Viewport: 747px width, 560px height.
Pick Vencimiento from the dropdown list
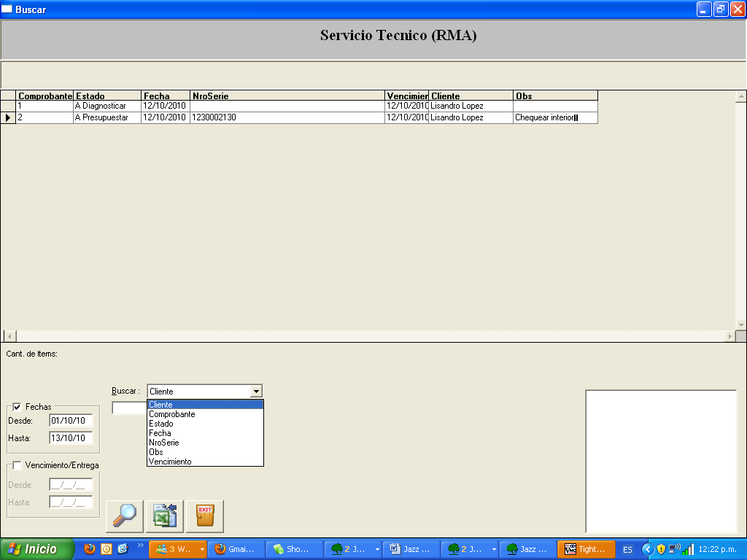coord(205,462)
